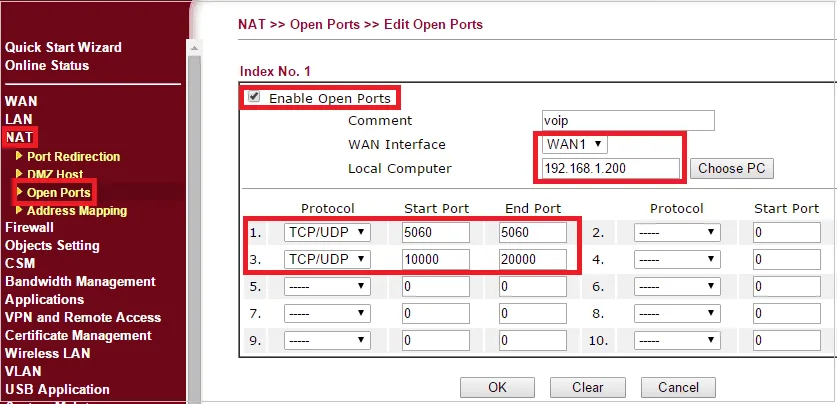Click the Comment field containing voip

(627, 121)
